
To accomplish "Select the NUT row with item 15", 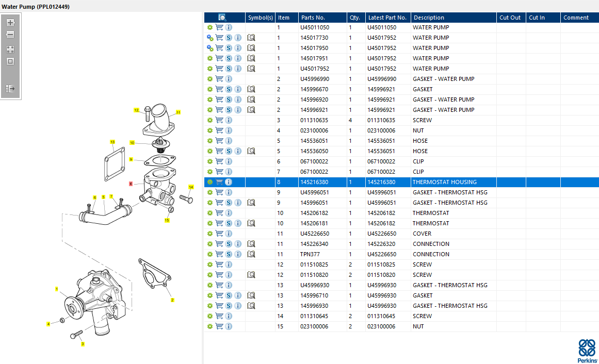I will [401, 326].
